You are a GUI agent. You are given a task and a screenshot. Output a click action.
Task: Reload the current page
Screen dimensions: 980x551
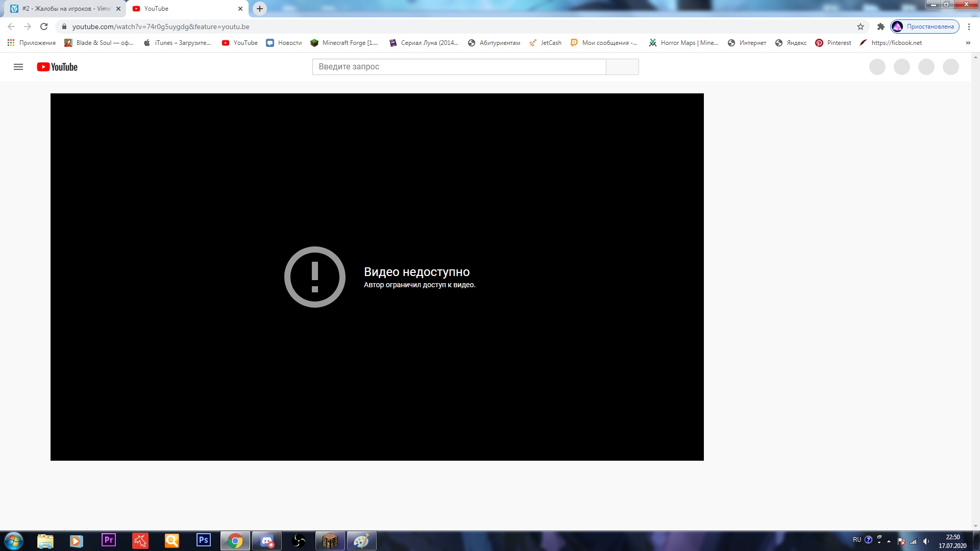[44, 27]
